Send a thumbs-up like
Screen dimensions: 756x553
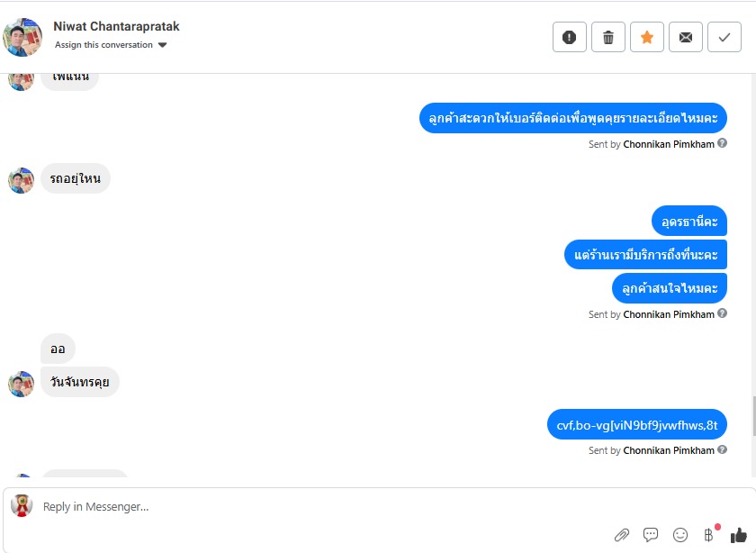point(738,535)
